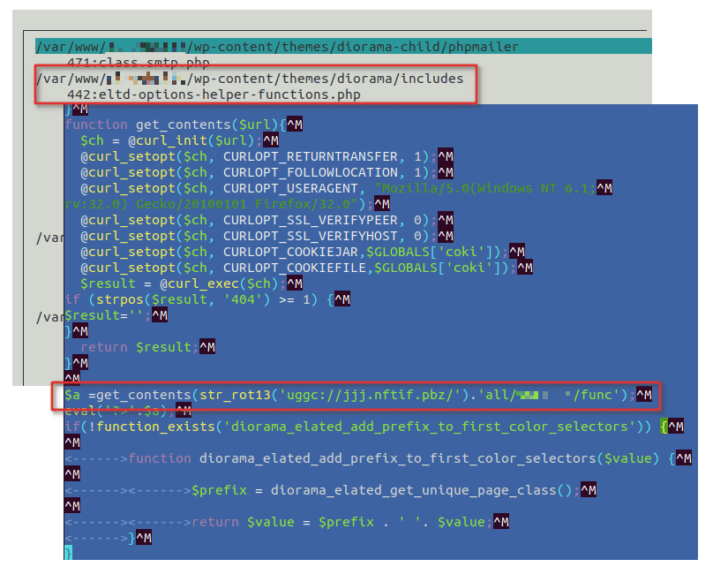Click the CURLOPT_RETURNTRANSFER setopt line

[266, 156]
